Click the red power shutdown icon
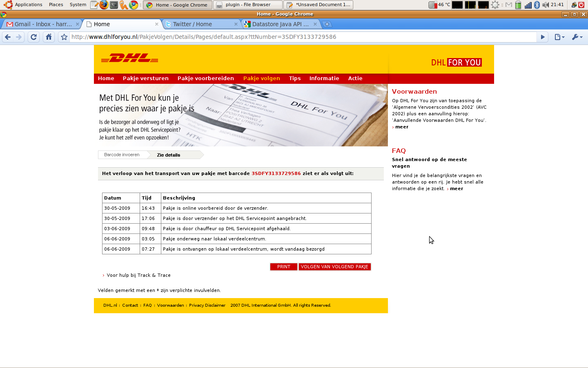This screenshot has height=368, width=588. coord(581,5)
